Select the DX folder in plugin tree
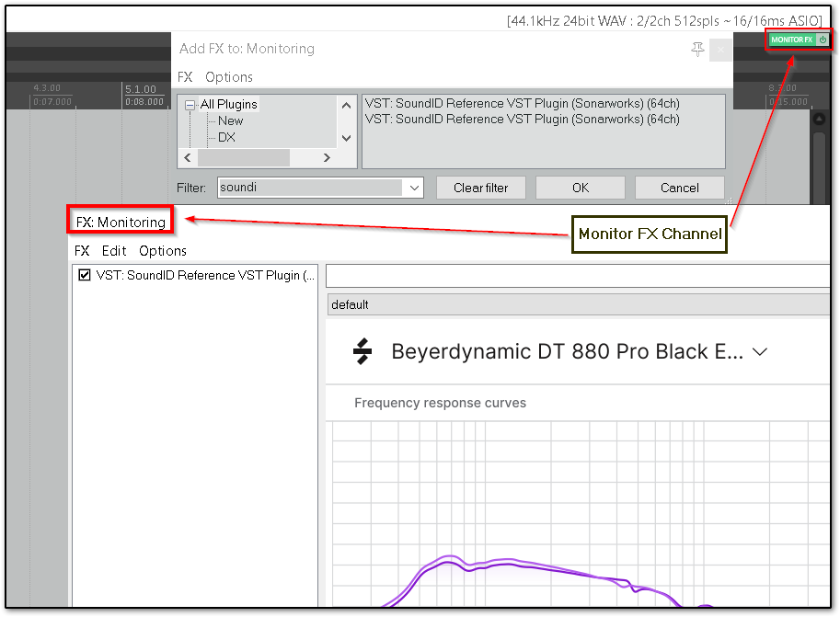Image resolution: width=840 pixels, height=617 pixels. [x=226, y=137]
